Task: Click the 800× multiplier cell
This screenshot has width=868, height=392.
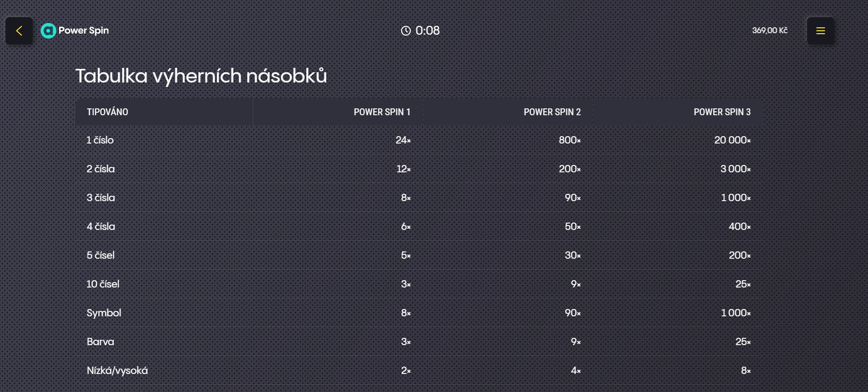Action: [x=570, y=140]
